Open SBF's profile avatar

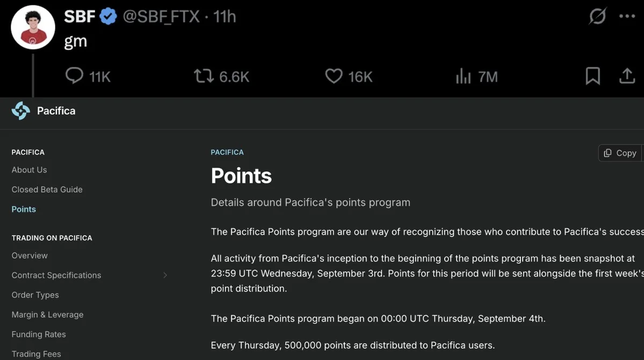(33, 27)
